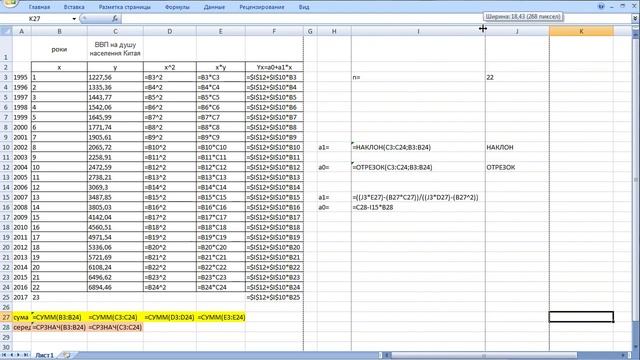This screenshot has height=360, width=640.
Task: Click the yellow cell =СУММ(E3:E24)
Action: tap(220, 317)
